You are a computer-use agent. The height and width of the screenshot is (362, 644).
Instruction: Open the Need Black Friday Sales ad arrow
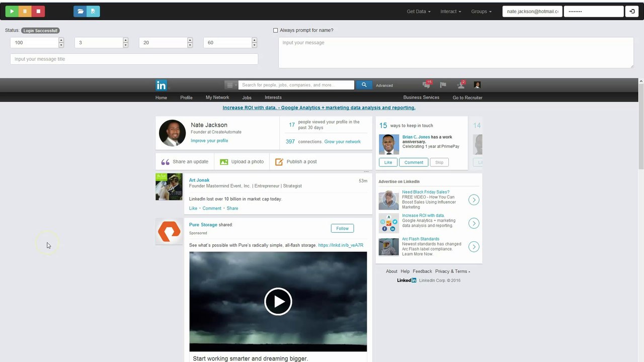click(474, 200)
